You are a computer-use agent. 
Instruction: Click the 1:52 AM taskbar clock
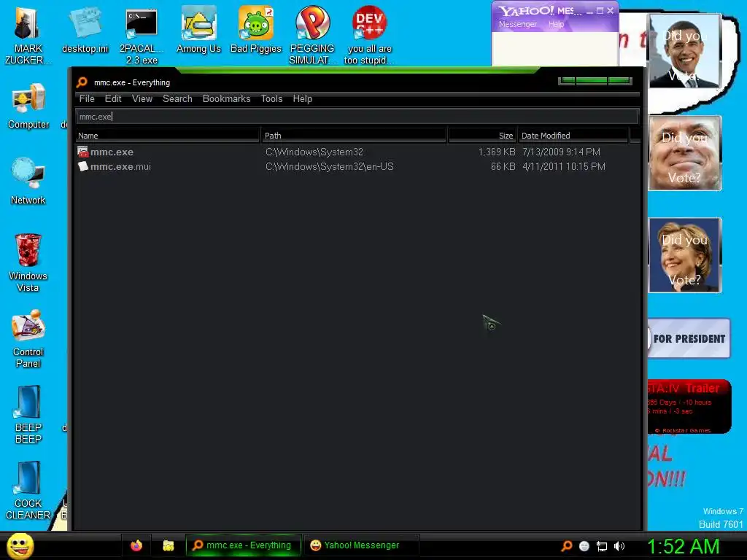pyautogui.click(x=683, y=546)
